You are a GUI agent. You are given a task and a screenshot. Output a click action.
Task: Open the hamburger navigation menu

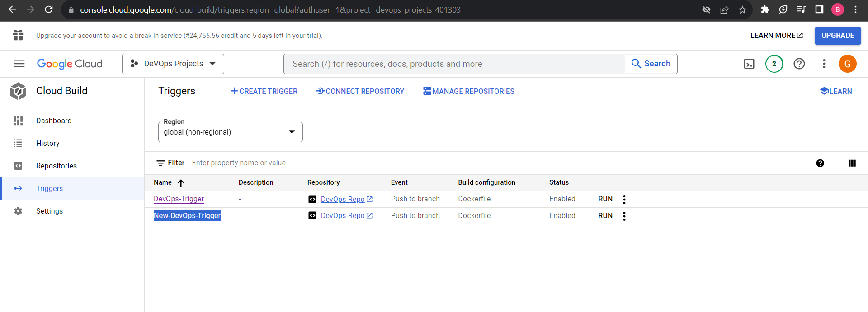[x=19, y=64]
